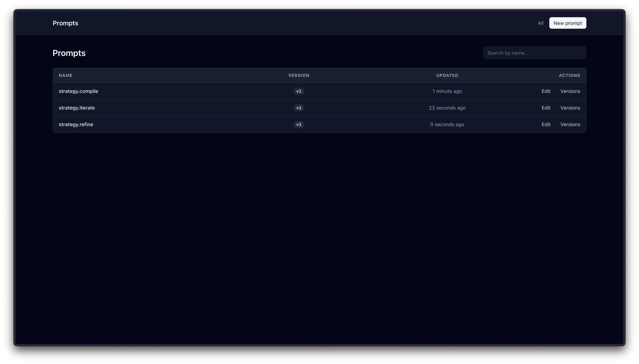View Versions of strategy.refine
This screenshot has height=364, width=639.
tap(570, 124)
